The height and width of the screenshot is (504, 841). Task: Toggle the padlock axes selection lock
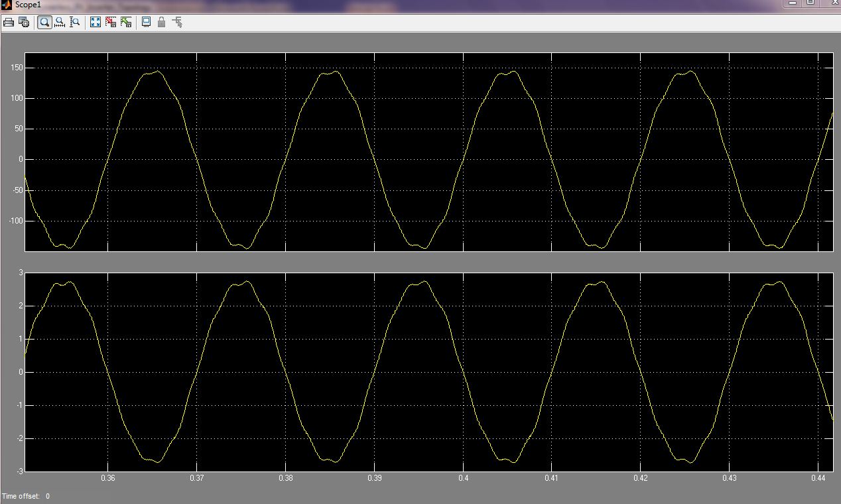pos(161,23)
